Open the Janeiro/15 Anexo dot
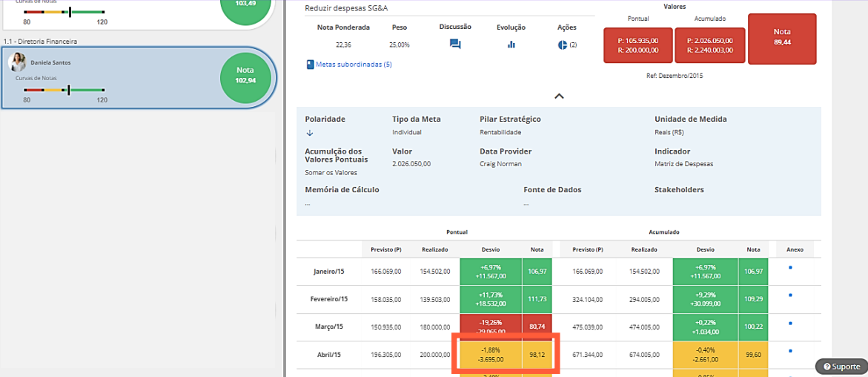 [x=790, y=266]
